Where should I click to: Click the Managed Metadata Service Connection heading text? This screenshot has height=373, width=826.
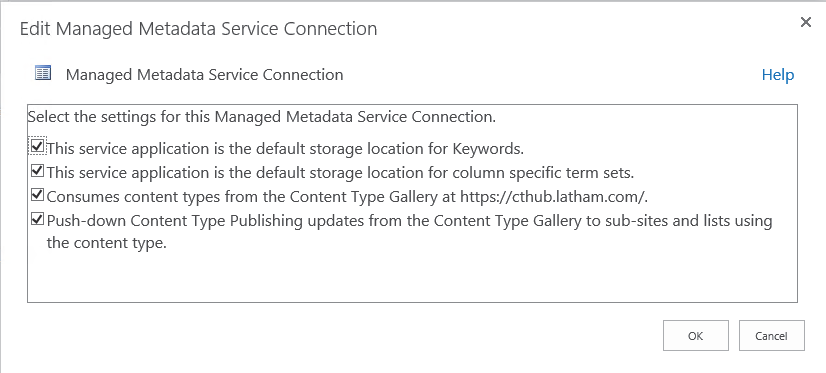tap(204, 75)
